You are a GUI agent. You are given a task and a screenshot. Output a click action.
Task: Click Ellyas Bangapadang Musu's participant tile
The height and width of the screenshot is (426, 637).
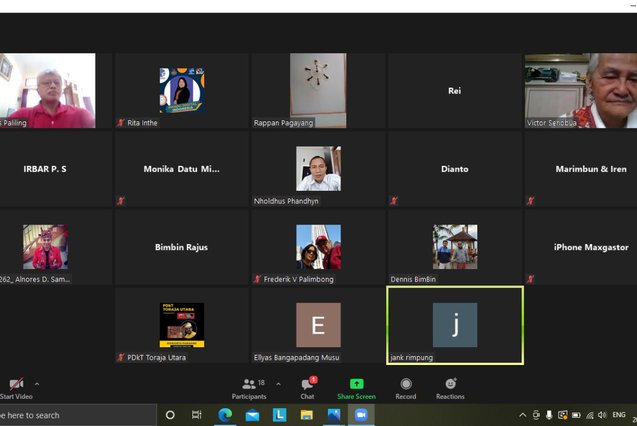coord(318,325)
